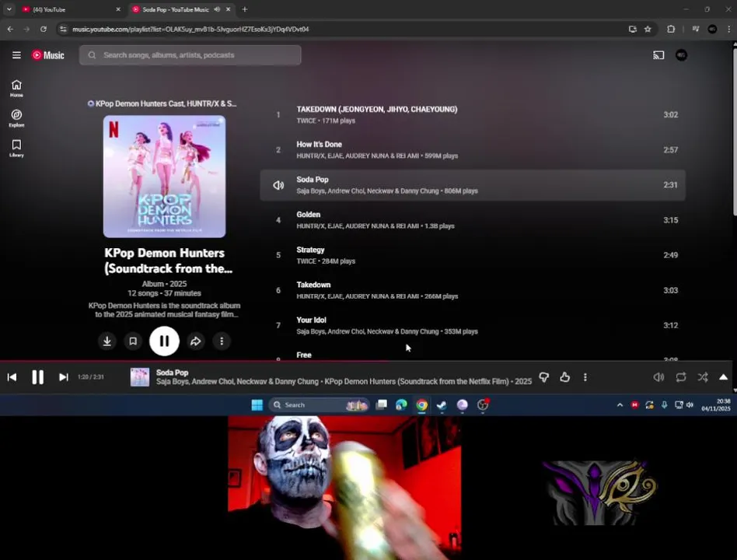Open the Chrome profile avatar
Viewport: 737px width, 560px height.
(x=712, y=29)
